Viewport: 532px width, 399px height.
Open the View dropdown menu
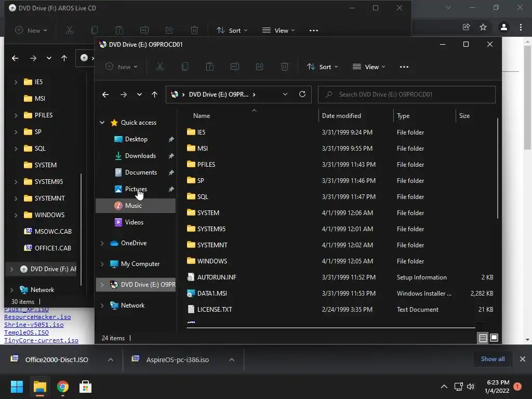point(369,66)
